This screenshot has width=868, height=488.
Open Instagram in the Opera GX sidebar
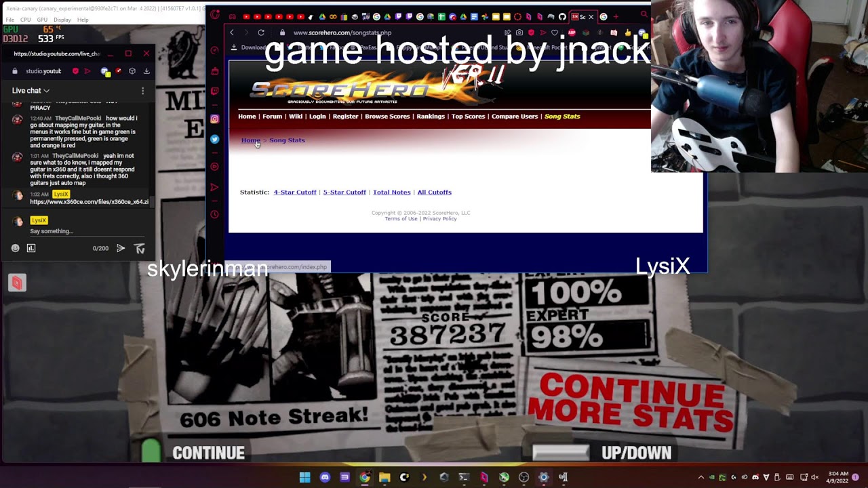pyautogui.click(x=215, y=119)
